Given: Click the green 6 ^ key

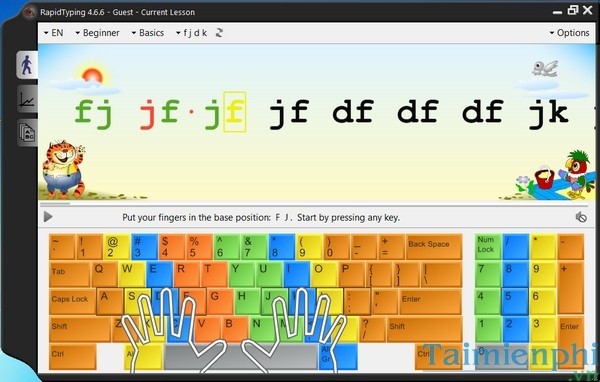Looking at the screenshot, I should coord(227,247).
